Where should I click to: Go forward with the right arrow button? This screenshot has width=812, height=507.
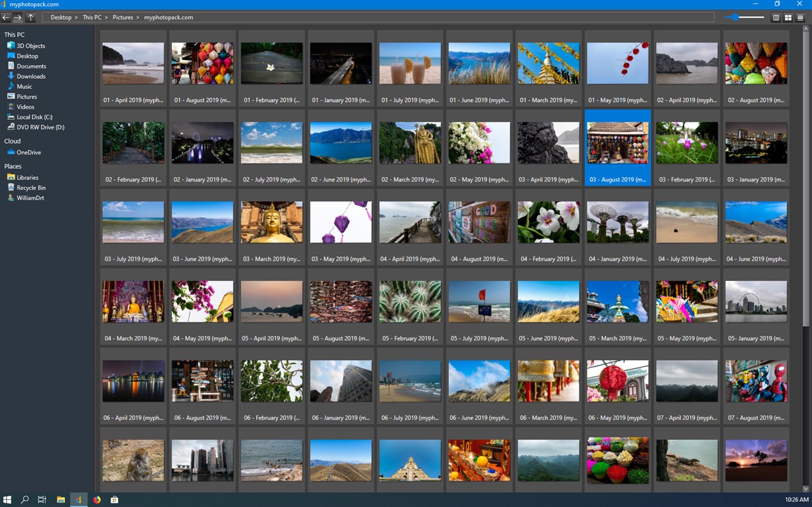pos(17,17)
